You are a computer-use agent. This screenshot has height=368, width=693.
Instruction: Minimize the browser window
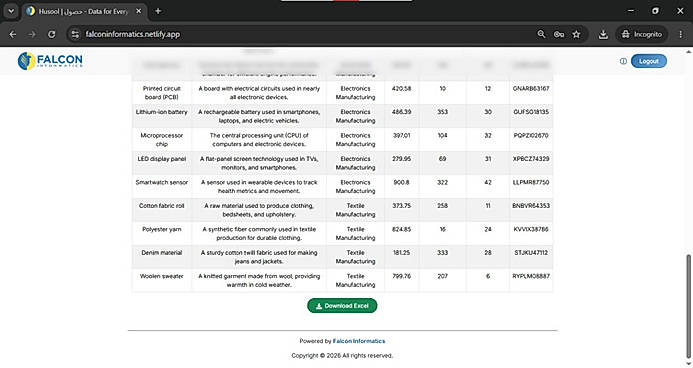[x=631, y=11]
